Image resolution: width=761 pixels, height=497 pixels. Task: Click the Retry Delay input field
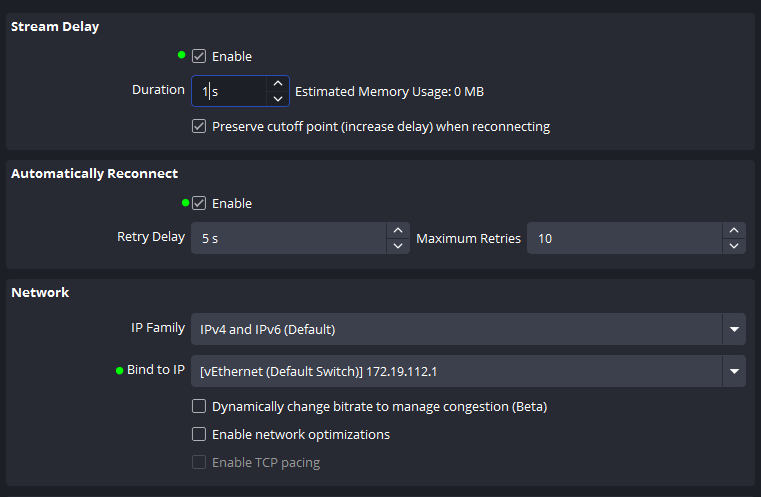tap(289, 238)
